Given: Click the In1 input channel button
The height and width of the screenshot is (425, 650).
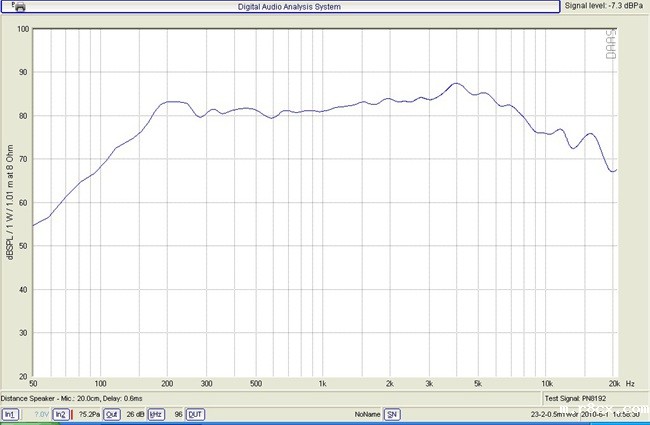Looking at the screenshot, I should tap(10, 414).
